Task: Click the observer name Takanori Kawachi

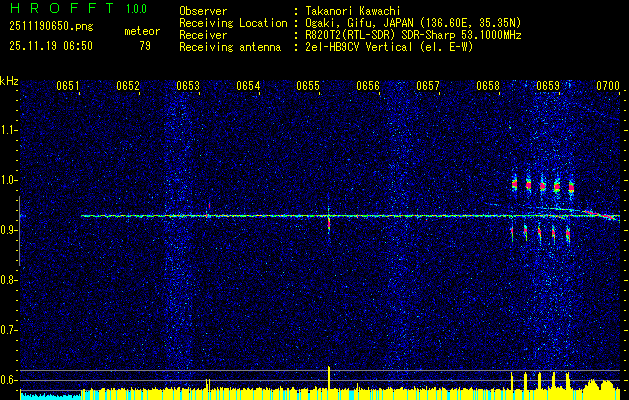Action: tap(352, 12)
